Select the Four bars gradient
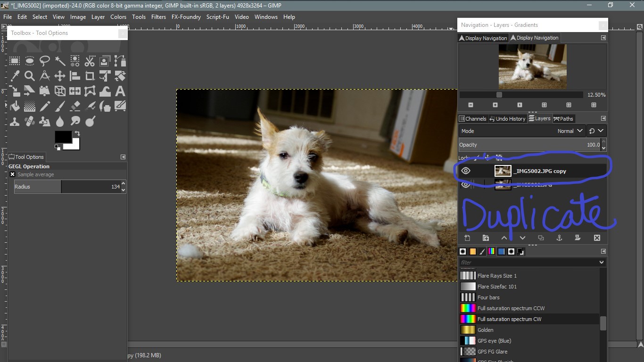The width and height of the screenshot is (644, 362). pyautogui.click(x=529, y=297)
